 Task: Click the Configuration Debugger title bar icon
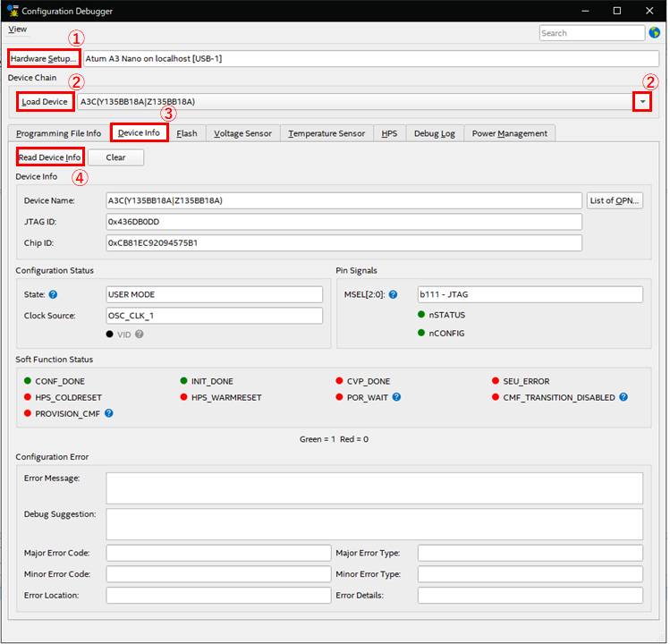(x=12, y=11)
